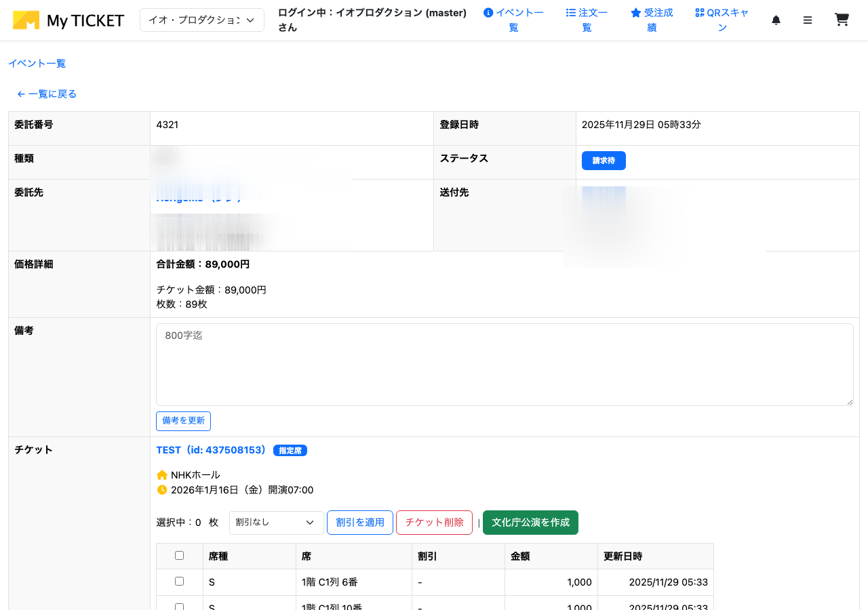Open the 割引なし discount dropdown
The height and width of the screenshot is (610, 868).
point(276,523)
